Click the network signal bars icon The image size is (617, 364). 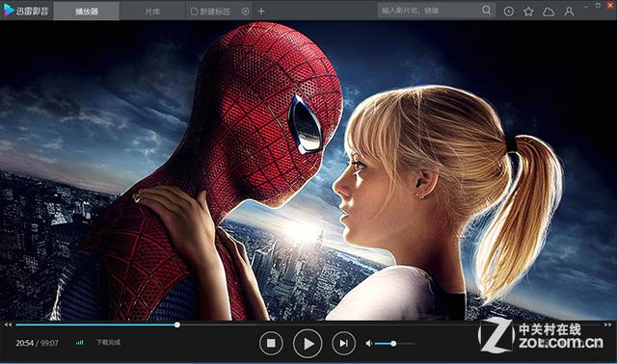point(79,343)
